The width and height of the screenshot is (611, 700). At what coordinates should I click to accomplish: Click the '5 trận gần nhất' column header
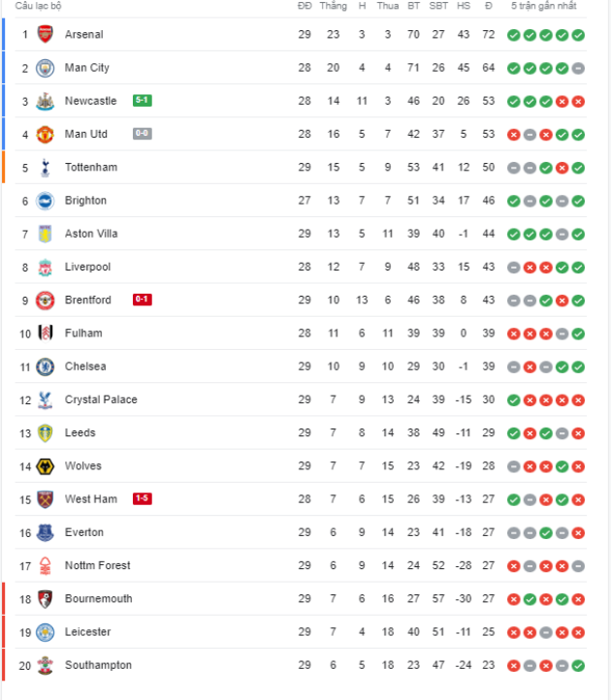[544, 6]
